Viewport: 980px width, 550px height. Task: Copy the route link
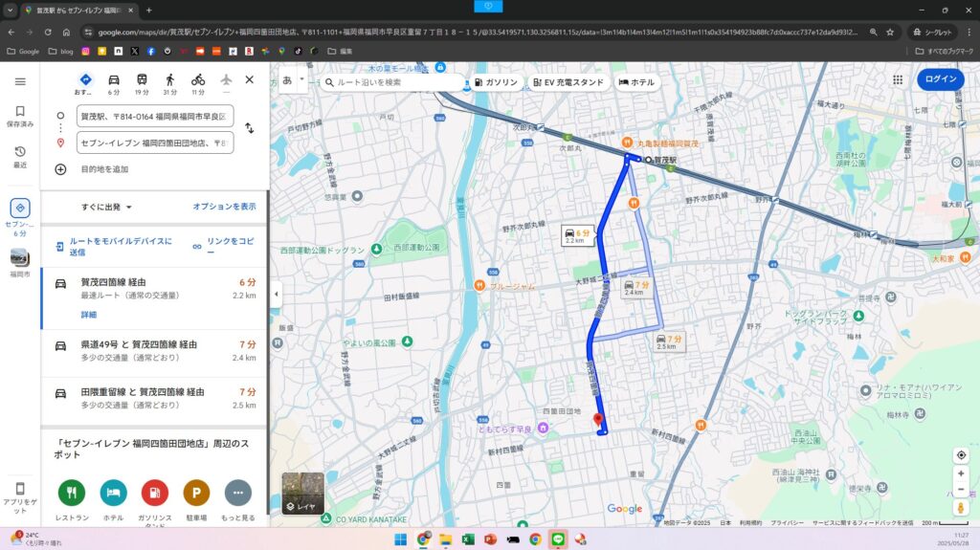point(224,246)
